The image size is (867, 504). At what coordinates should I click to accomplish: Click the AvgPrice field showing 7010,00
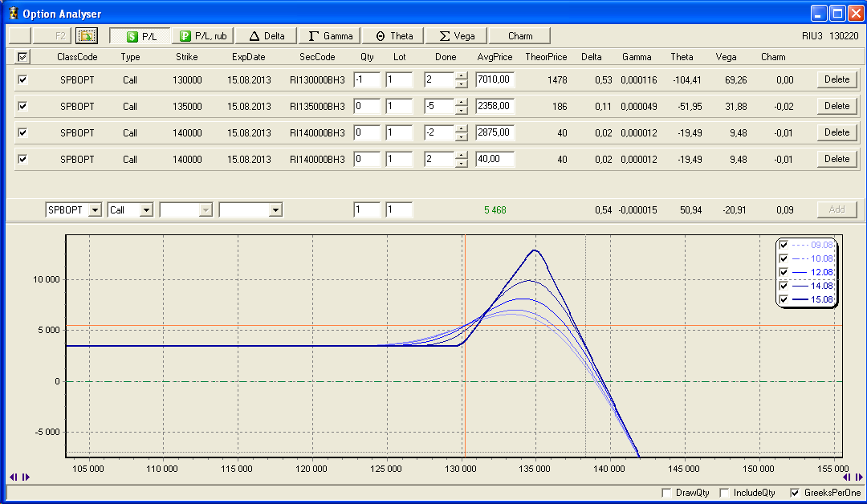495,79
